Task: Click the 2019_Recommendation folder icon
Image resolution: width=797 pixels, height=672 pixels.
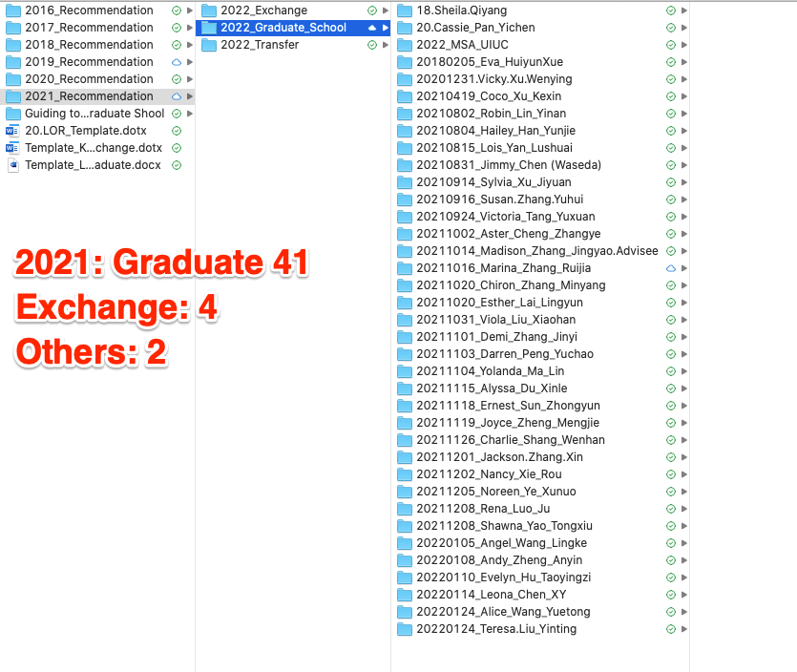Action: coord(12,62)
